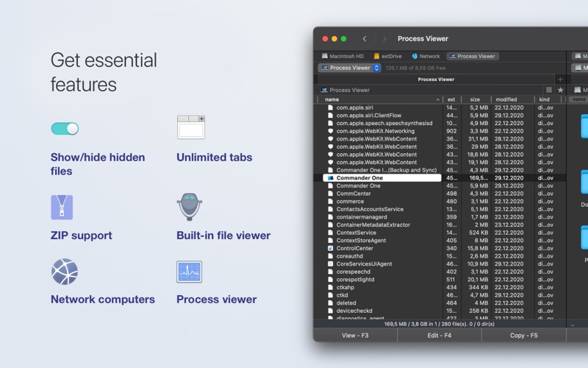Sort list by size column

click(475, 99)
